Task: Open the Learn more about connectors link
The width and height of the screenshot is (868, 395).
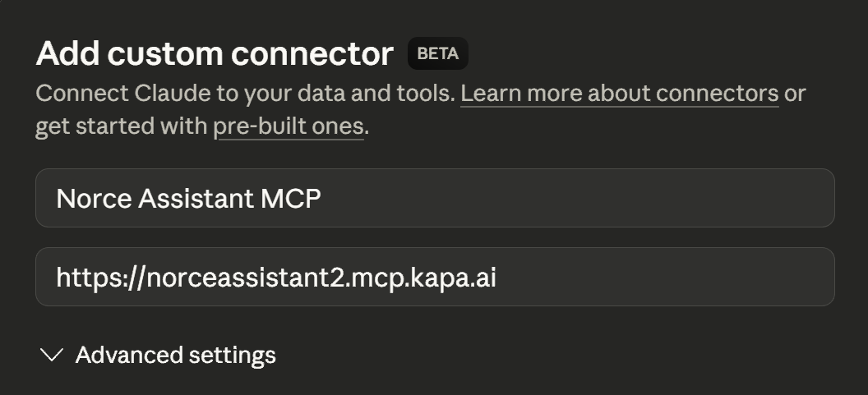Action: (x=619, y=93)
